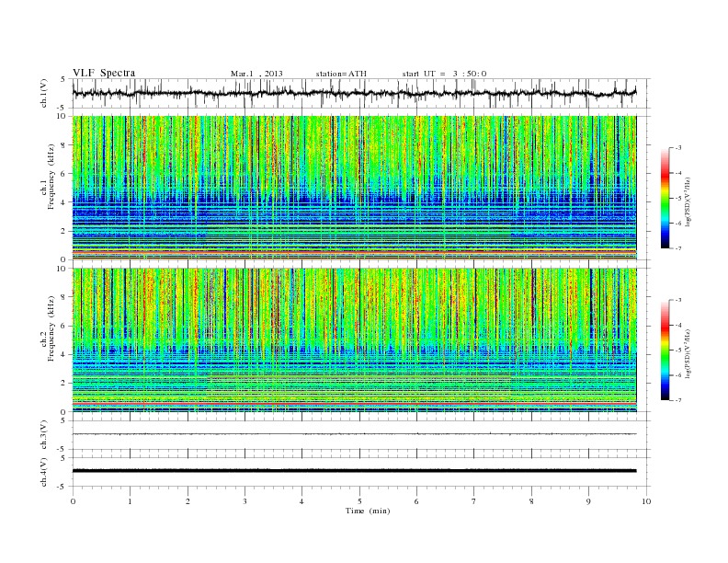Click the "4" label on the time axis
The image size is (728, 563).
point(301,501)
